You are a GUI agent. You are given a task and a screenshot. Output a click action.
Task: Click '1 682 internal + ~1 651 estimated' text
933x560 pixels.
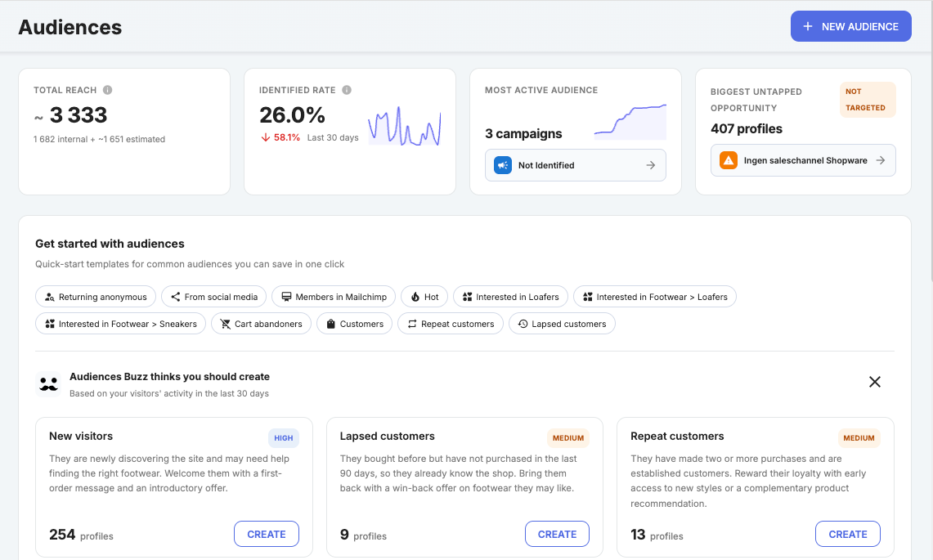100,139
